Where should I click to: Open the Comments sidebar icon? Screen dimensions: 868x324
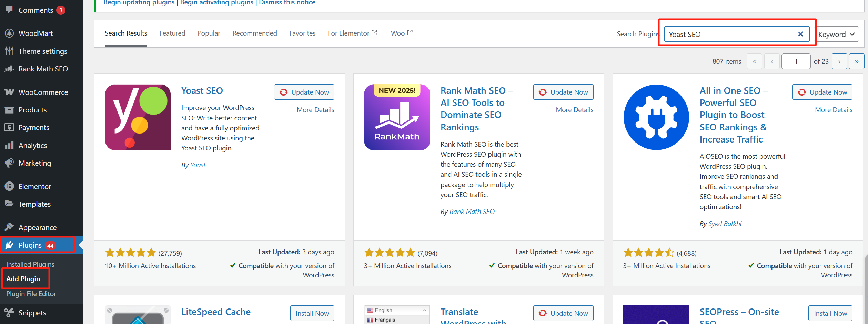(x=9, y=10)
